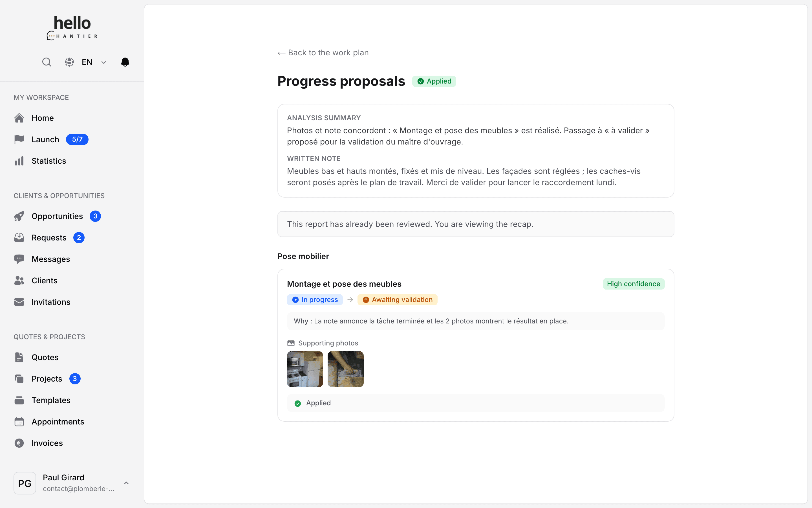Click the Projects stacked squares icon
The height and width of the screenshot is (508, 812).
pos(19,379)
